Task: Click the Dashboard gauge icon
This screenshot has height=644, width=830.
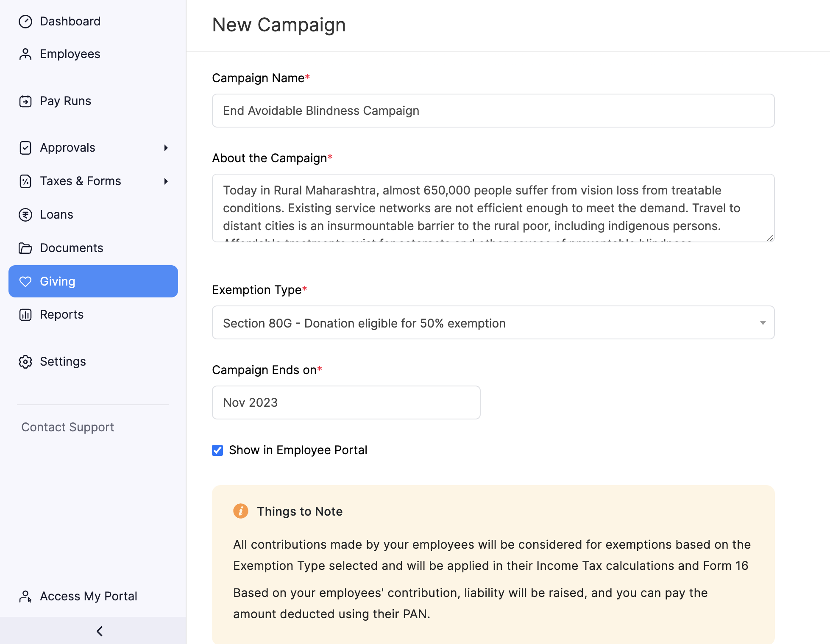Action: (x=25, y=22)
